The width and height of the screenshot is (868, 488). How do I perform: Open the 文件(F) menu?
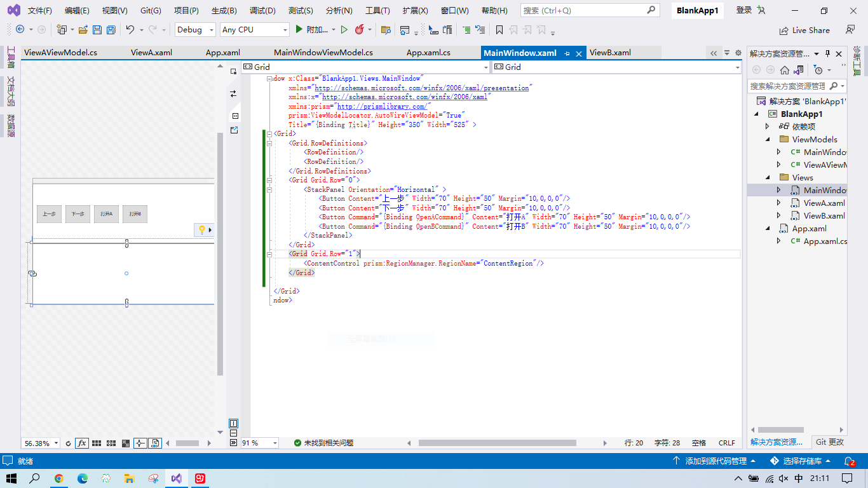40,10
